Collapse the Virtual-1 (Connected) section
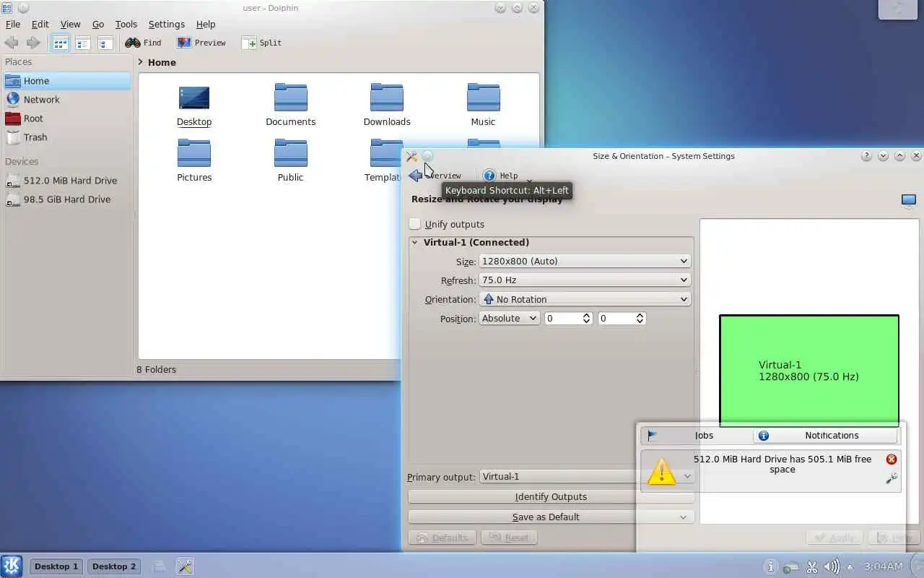 tap(415, 243)
